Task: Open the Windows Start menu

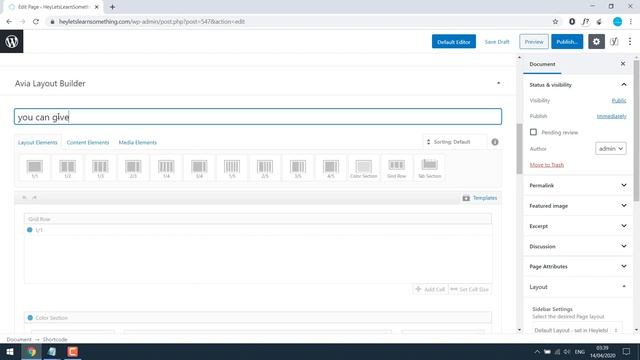Action: coord(10,351)
